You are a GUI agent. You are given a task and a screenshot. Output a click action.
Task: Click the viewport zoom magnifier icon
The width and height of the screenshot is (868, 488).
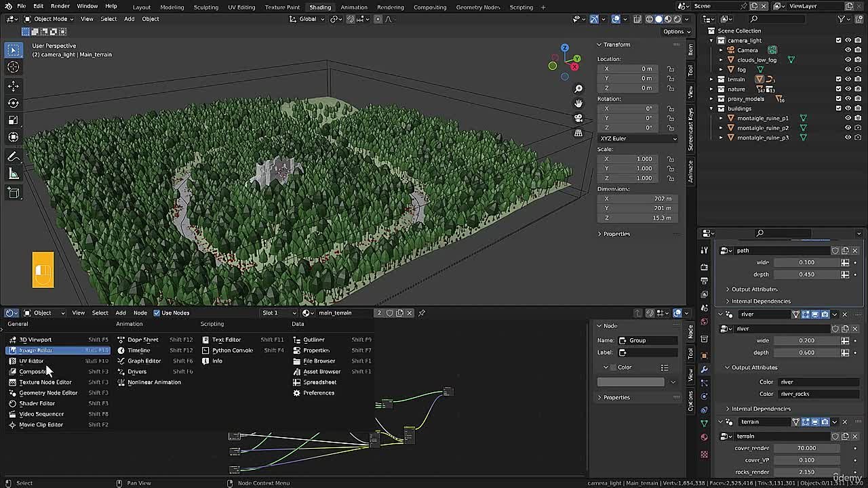pyautogui.click(x=578, y=89)
